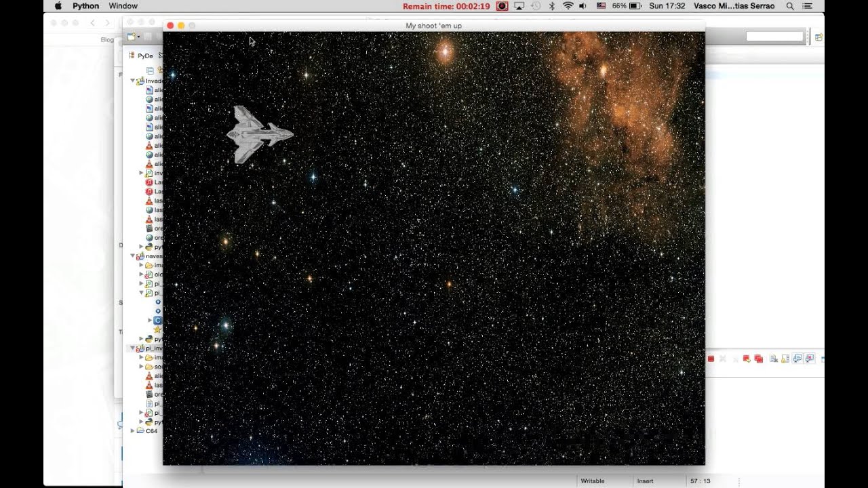Screen dimensions: 868x488
Task: Click the Wi-Fi status icon
Action: (568, 5)
